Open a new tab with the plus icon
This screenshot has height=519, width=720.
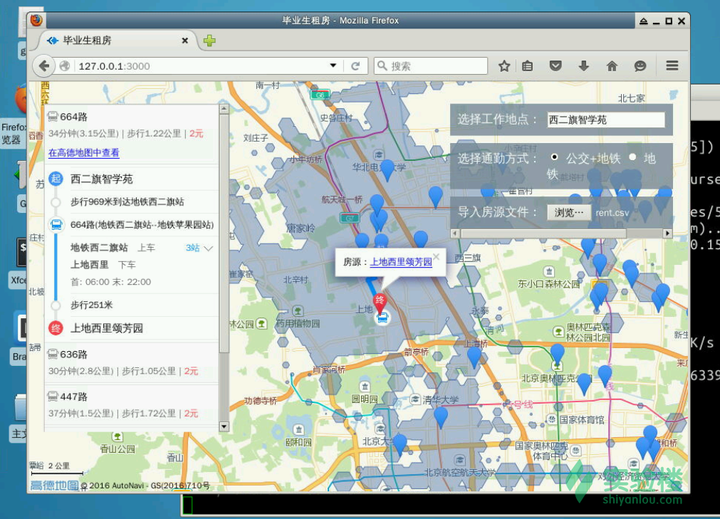click(x=209, y=41)
